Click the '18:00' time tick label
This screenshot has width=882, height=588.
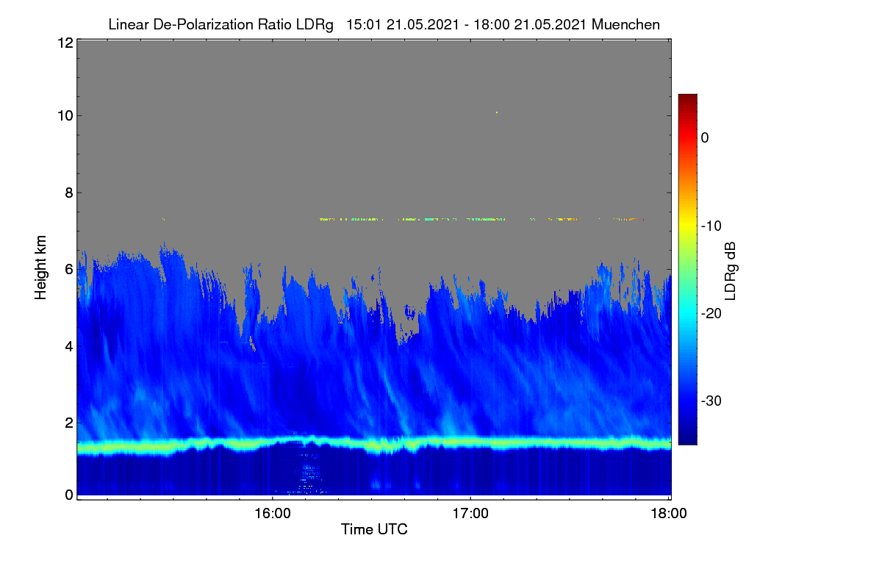pos(669,514)
